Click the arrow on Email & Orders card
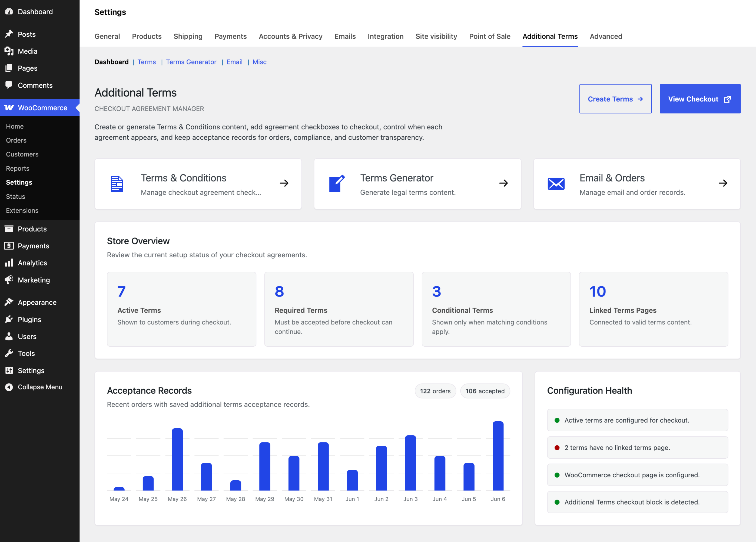Viewport: 756px width, 542px height. coord(723,183)
